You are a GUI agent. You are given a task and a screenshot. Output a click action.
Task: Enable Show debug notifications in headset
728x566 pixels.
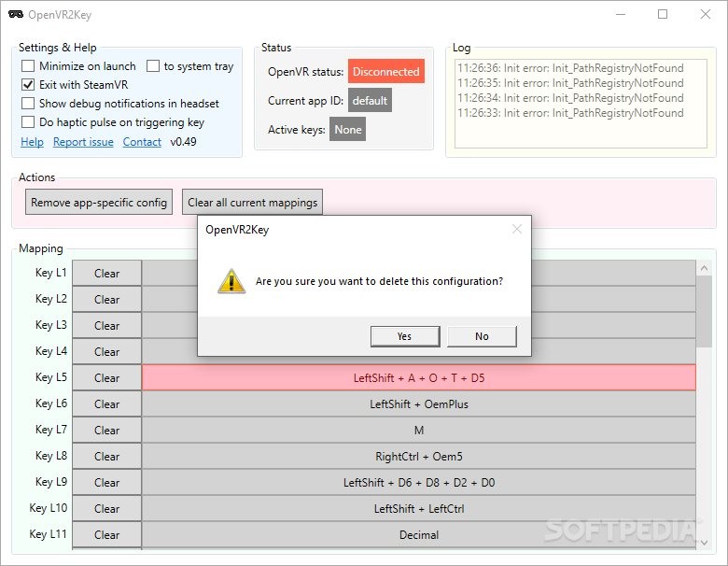pyautogui.click(x=28, y=103)
